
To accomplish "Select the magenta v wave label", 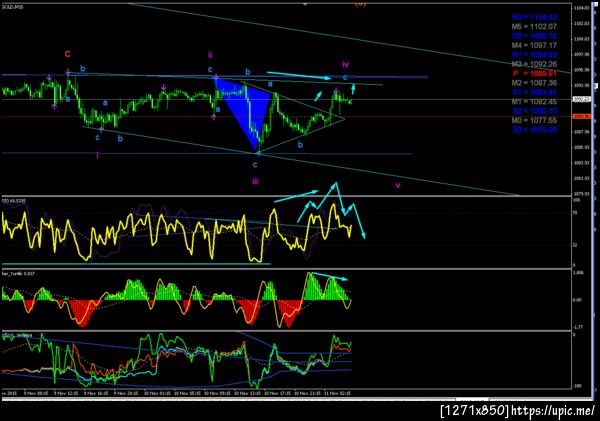I will 398,185.
